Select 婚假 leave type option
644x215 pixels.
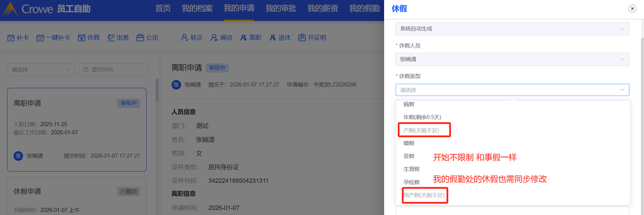[x=409, y=143]
